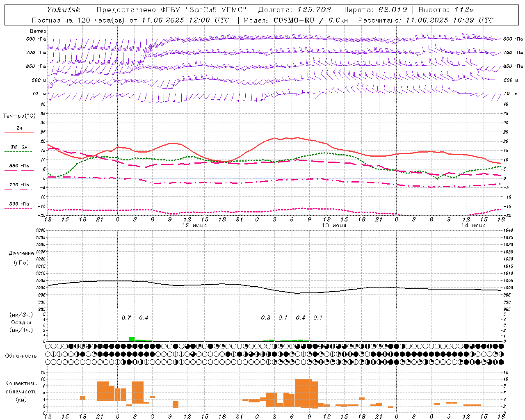The width and height of the screenshot is (525, 420).
Task: Click the Высота: 112м value
Action: pyautogui.click(x=446, y=9)
